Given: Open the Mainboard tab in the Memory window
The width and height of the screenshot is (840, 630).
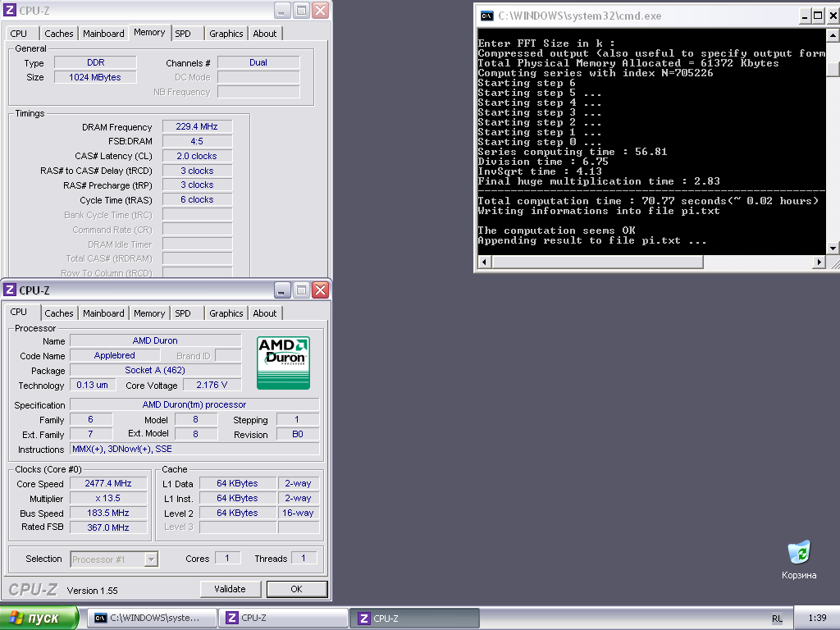Looking at the screenshot, I should click(103, 33).
